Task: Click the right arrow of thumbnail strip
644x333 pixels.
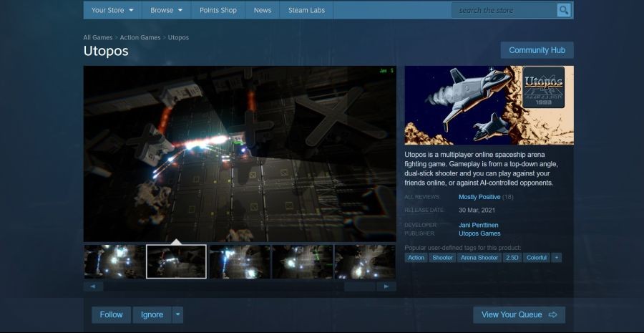Action: [386, 286]
